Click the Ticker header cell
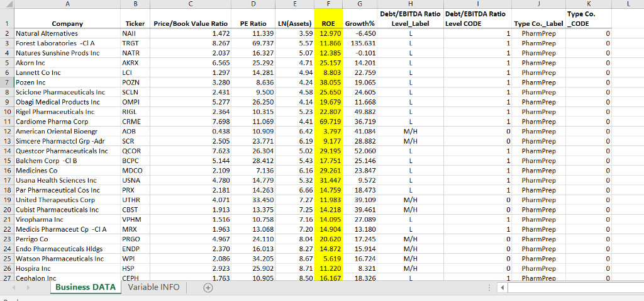The height and width of the screenshot is (301, 644). click(x=135, y=18)
